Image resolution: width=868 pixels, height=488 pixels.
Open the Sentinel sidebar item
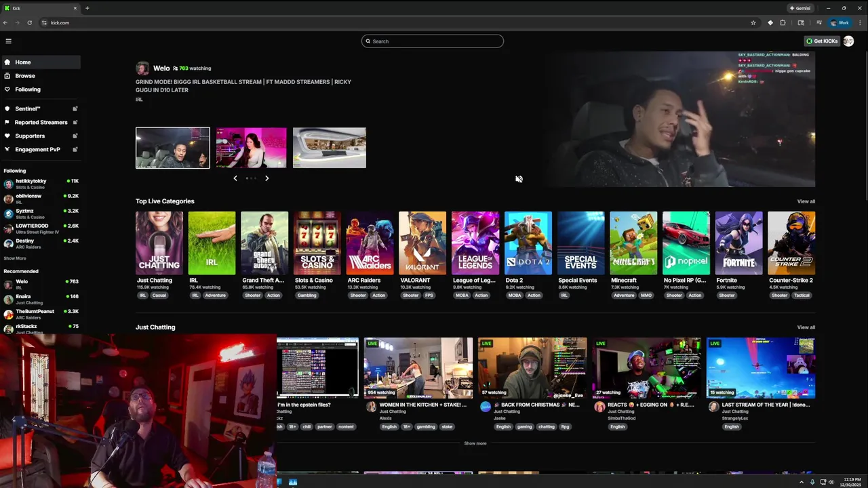[x=41, y=109]
